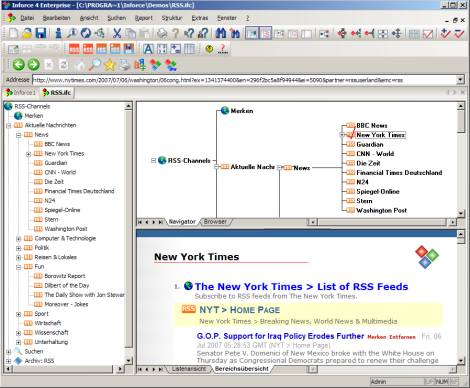Screen dimensions: 470x388
Task: Open the Extras menu
Action: pos(200,18)
